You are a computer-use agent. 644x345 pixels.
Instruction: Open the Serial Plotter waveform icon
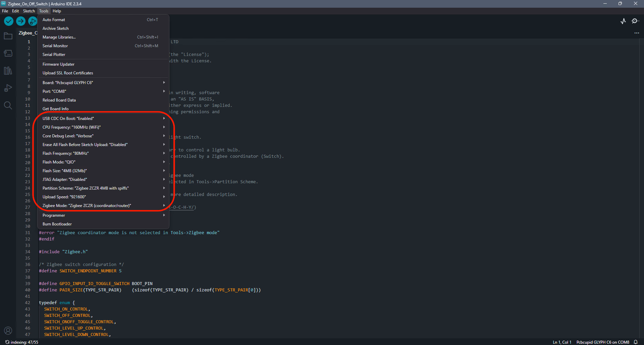click(x=623, y=21)
